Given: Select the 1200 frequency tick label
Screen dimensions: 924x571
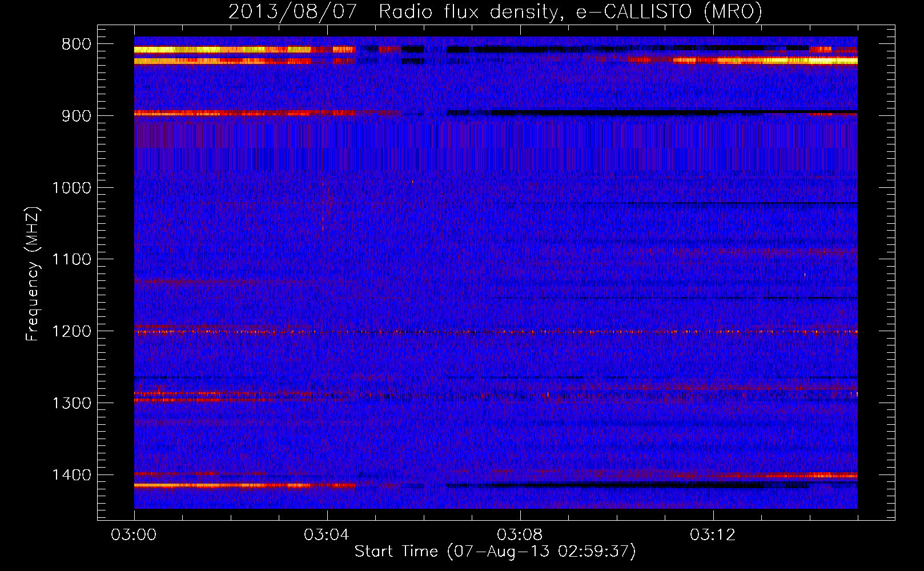Looking at the screenshot, I should (x=71, y=332).
